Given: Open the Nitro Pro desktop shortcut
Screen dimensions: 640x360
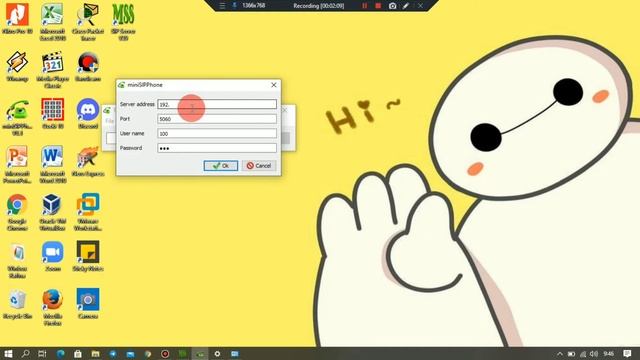Looking at the screenshot, I should (x=17, y=18).
